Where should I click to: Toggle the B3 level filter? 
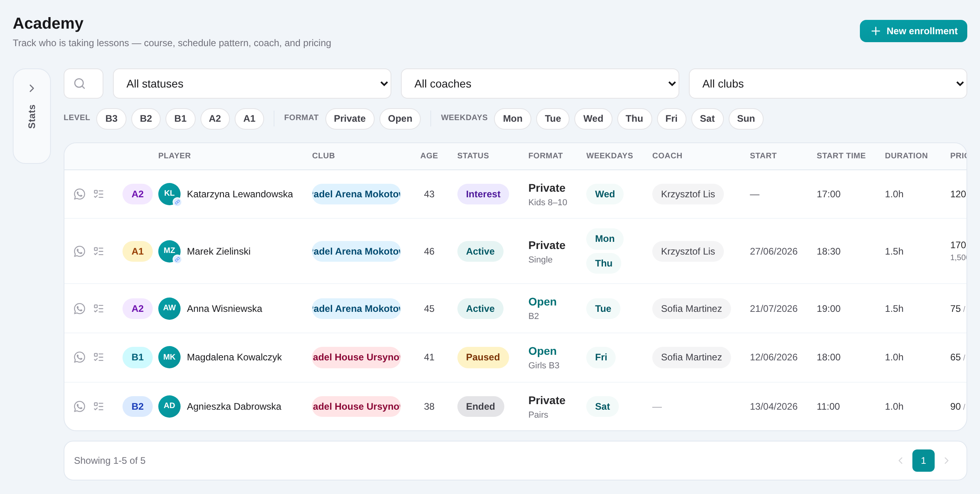click(x=111, y=119)
